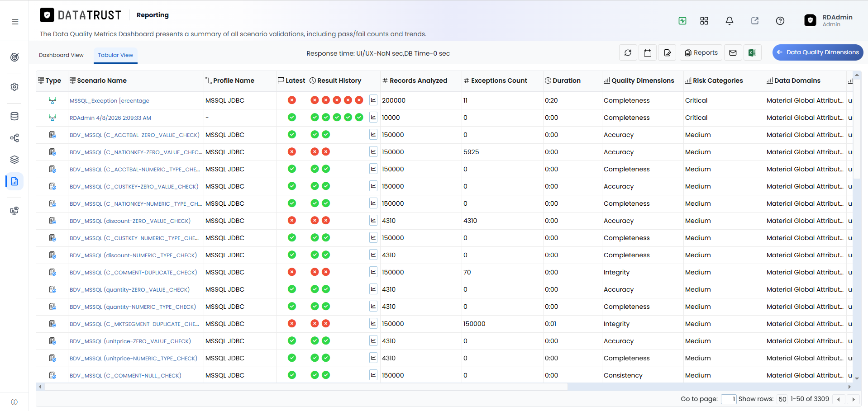Switch to Dashboard View tab

61,55
